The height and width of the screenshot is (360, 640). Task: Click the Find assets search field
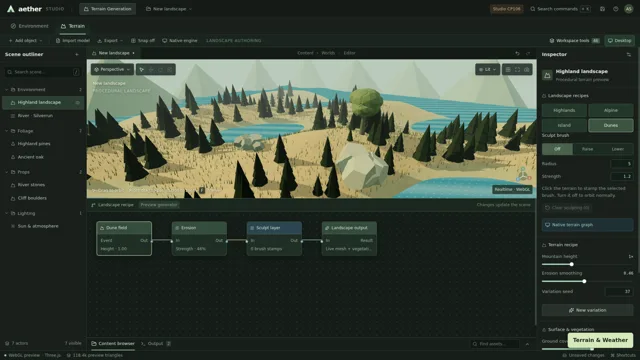point(495,344)
